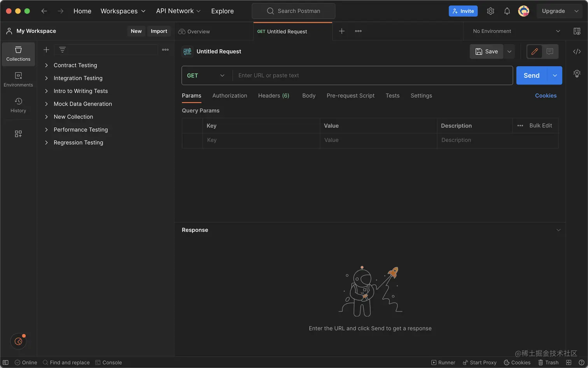Image resolution: width=588 pixels, height=368 pixels.
Task: Open tab actions more options
Action: pos(358,31)
